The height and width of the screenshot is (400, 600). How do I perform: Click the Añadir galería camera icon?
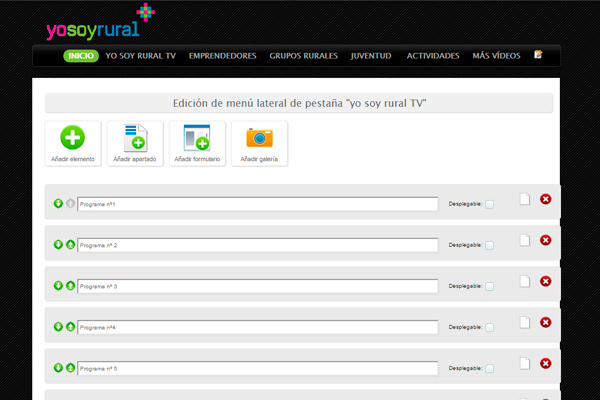click(x=259, y=138)
